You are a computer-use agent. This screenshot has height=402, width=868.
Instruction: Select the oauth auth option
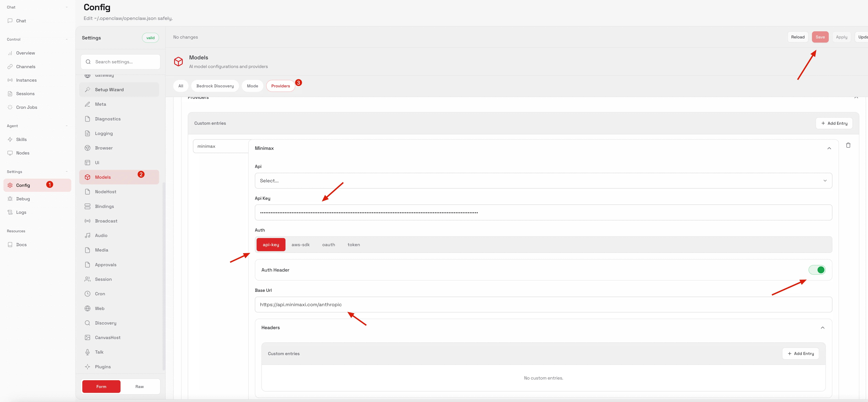[329, 245]
